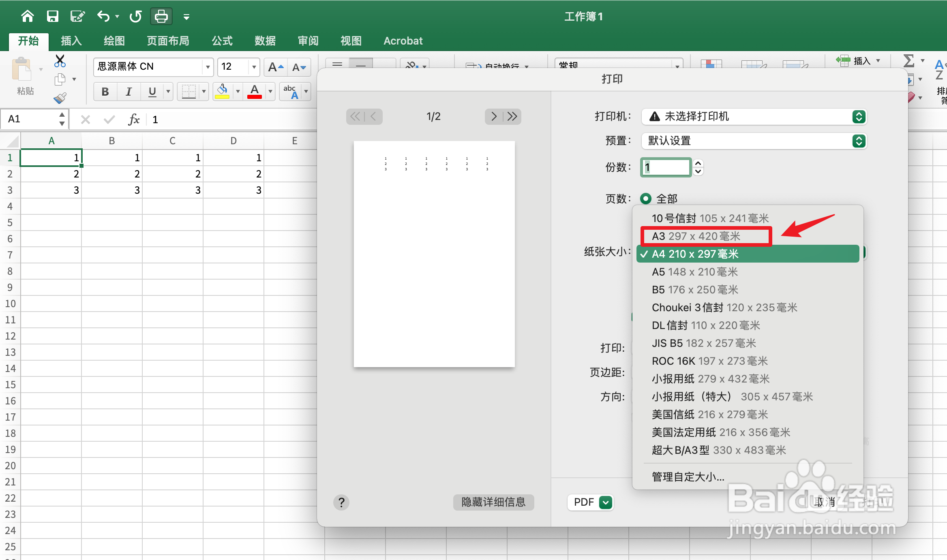Open the font name dropdown
The width and height of the screenshot is (947, 560).
(208, 67)
